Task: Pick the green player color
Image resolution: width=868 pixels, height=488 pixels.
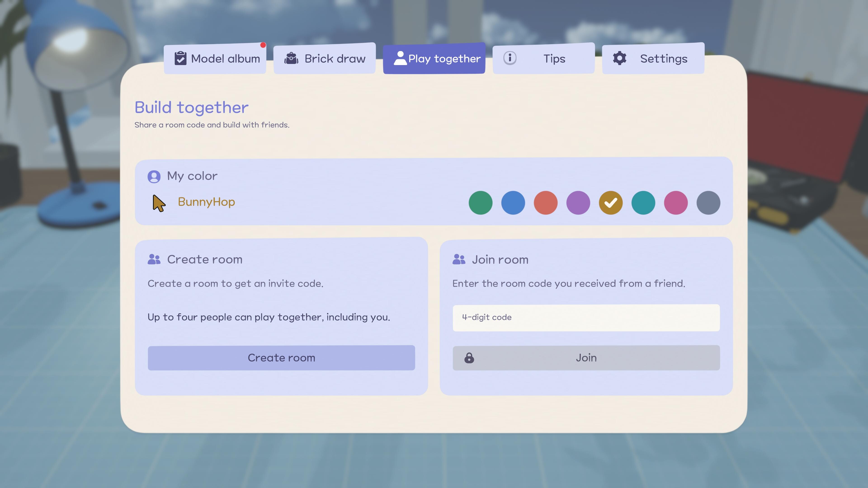Action: [481, 203]
